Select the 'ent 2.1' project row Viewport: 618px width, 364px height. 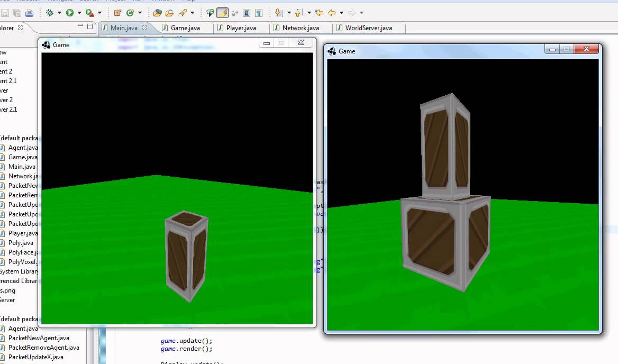8,81
